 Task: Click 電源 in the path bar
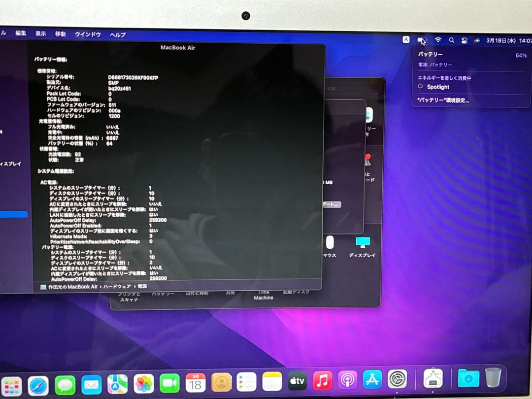point(142,286)
